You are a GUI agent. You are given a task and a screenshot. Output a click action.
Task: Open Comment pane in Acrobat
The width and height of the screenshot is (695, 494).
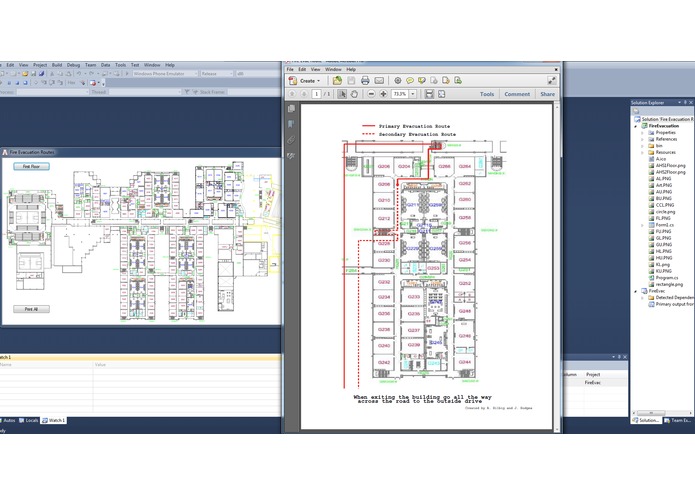pos(517,94)
